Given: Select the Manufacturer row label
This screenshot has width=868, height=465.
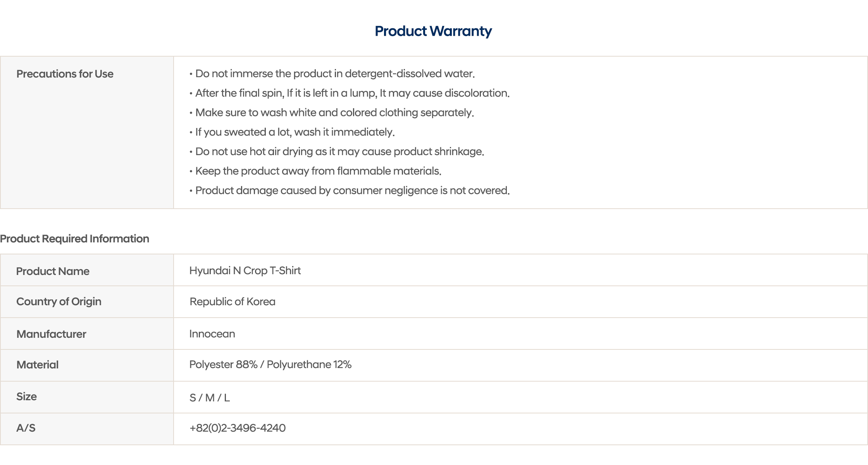Looking at the screenshot, I should 51,334.
